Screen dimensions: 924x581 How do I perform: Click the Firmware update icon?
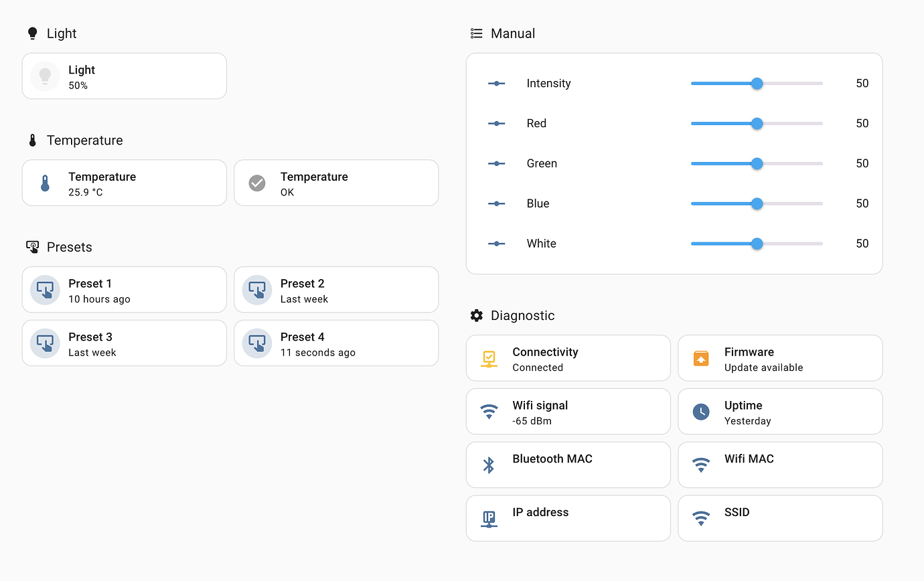(701, 359)
